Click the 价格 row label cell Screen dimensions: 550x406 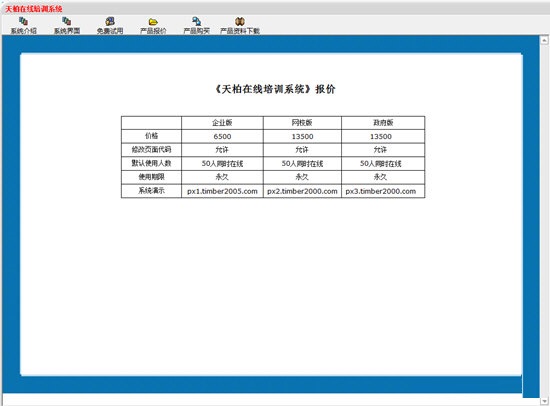tap(152, 136)
